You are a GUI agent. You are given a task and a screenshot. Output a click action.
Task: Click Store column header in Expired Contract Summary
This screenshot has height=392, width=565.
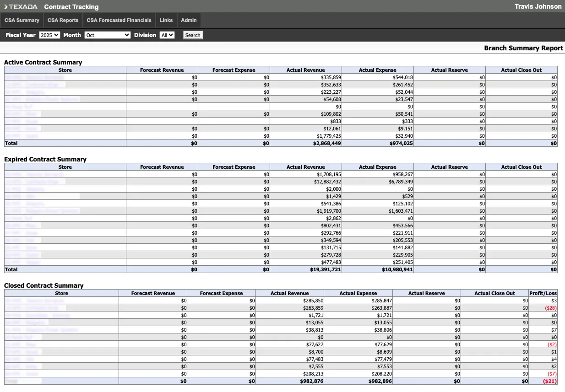[65, 167]
